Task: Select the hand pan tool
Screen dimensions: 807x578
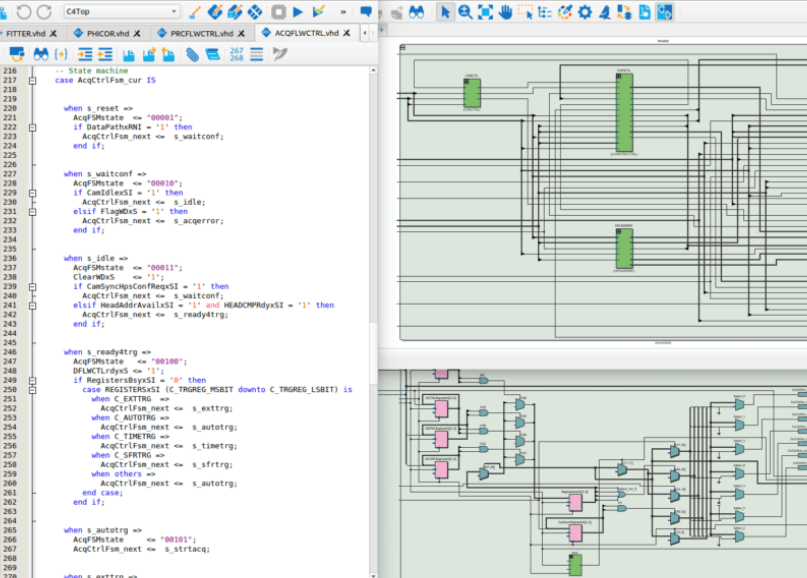Action: (506, 12)
